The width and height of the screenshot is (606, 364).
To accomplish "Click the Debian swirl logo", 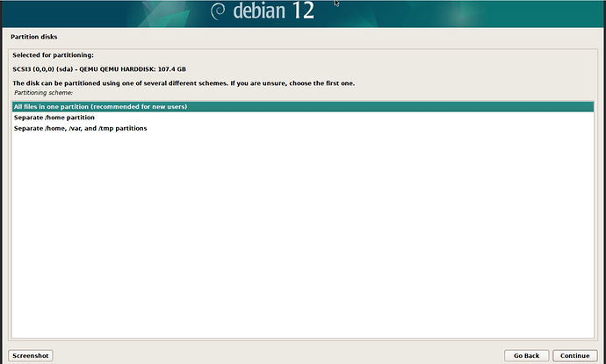I will click(218, 11).
